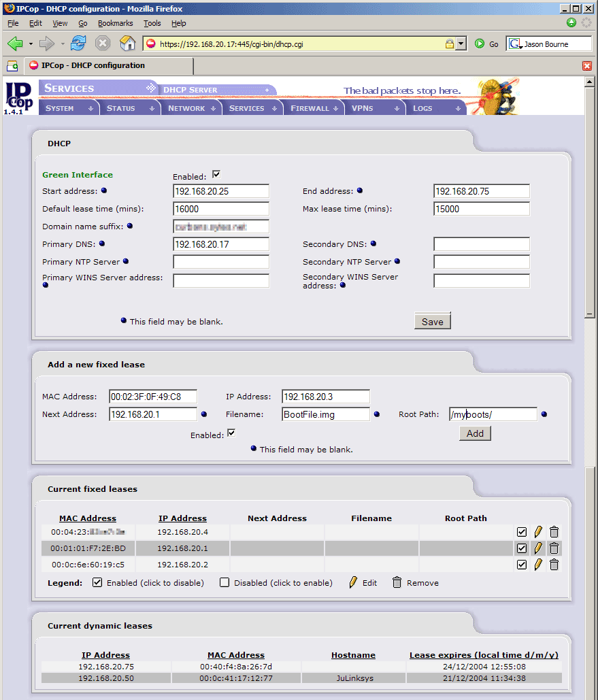Image resolution: width=598 pixels, height=700 pixels.
Task: Click pencil edit icon for lease 192.168.20.4
Action: click(537, 532)
